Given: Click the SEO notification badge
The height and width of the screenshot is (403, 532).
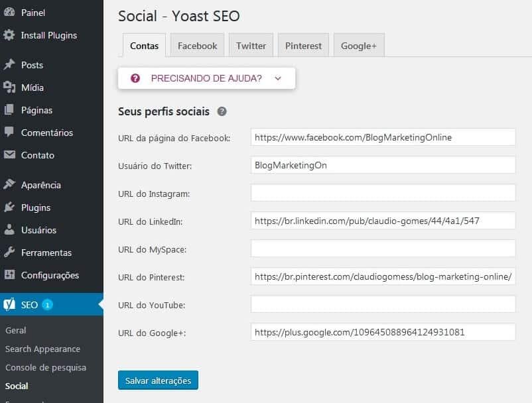Looking at the screenshot, I should (x=48, y=305).
